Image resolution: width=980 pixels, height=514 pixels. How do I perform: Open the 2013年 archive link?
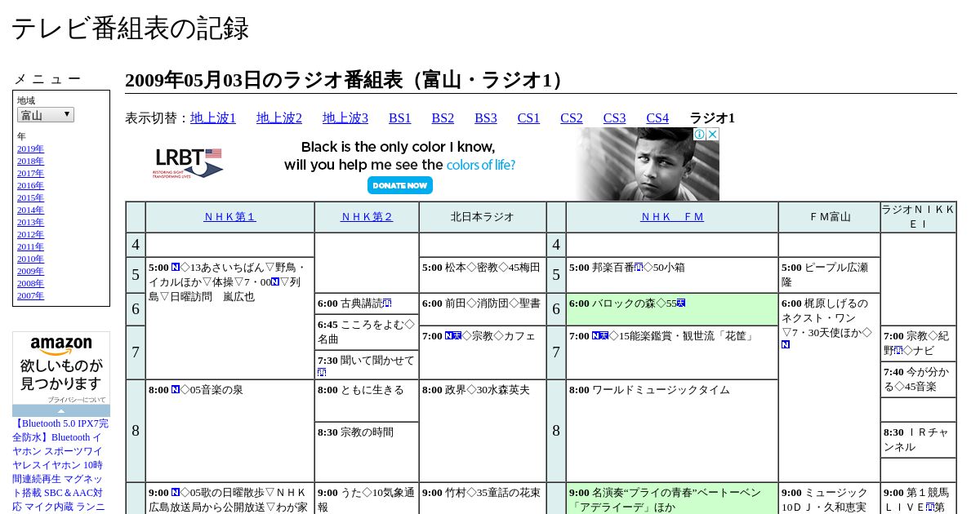click(x=30, y=222)
